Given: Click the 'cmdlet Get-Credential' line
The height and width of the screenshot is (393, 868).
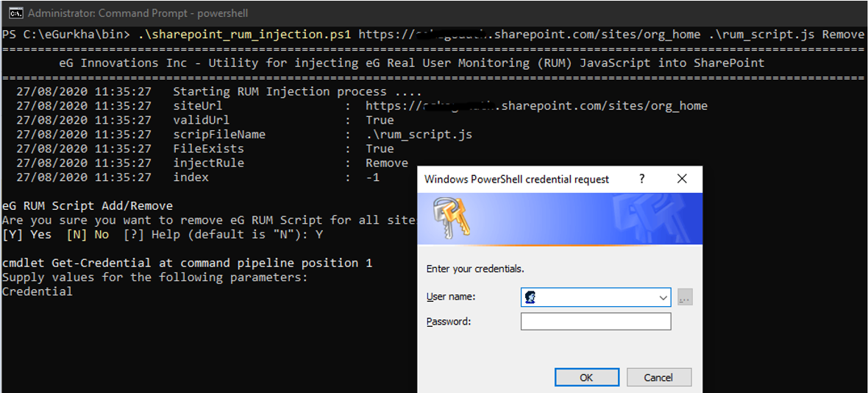Looking at the screenshot, I should (x=187, y=263).
